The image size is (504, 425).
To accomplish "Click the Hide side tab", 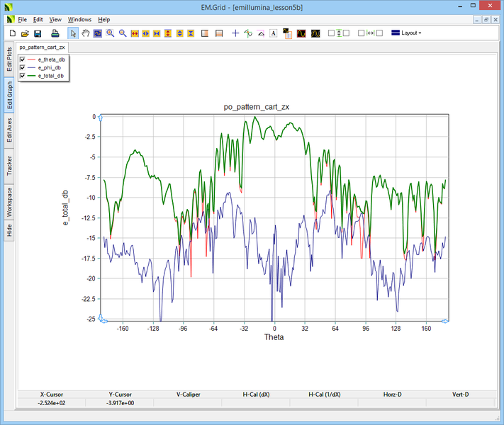I will pyautogui.click(x=9, y=230).
